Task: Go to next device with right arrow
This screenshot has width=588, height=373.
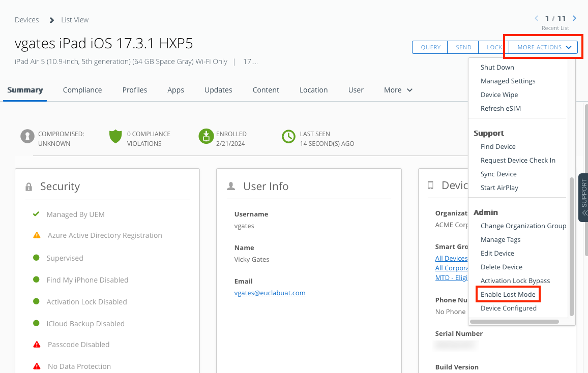Action: [x=575, y=18]
